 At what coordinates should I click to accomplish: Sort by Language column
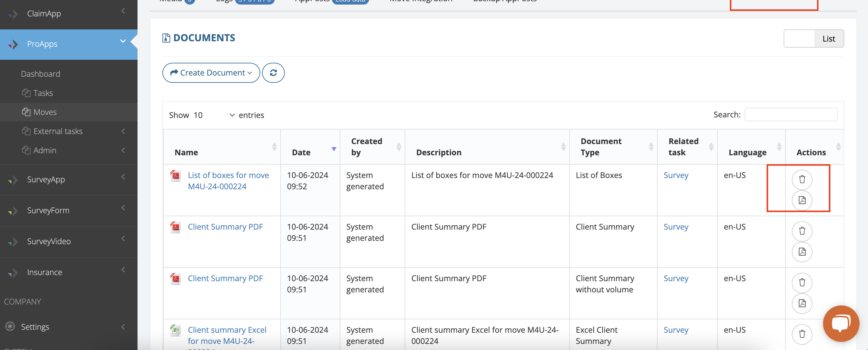pyautogui.click(x=751, y=147)
